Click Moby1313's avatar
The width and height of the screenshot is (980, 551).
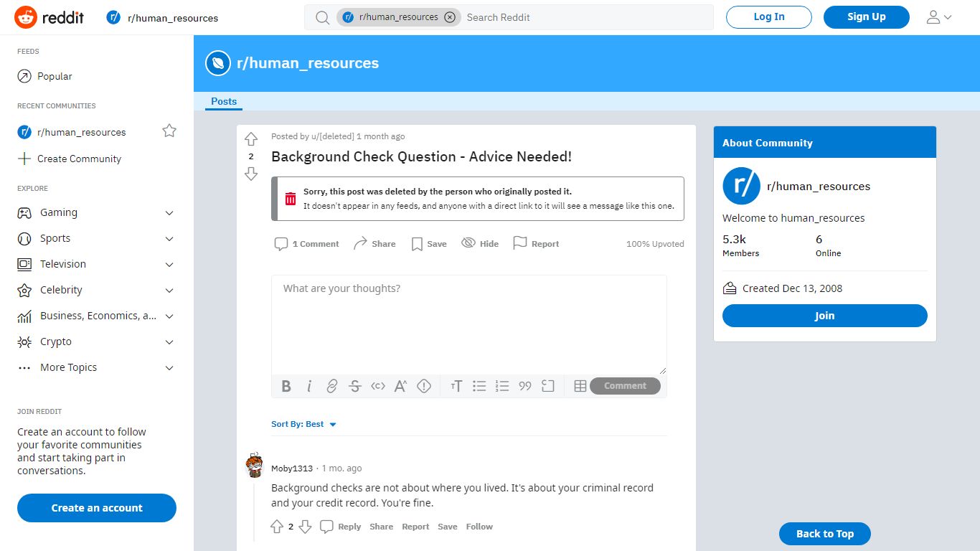coord(254,466)
